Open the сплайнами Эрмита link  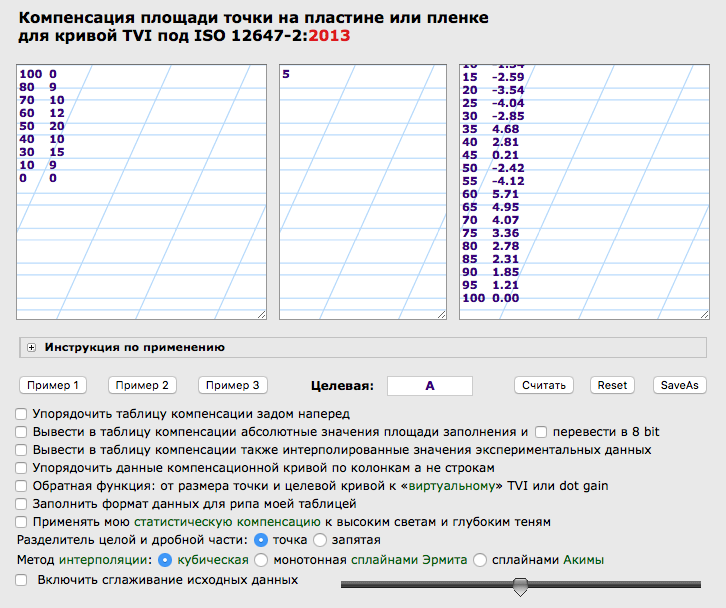(x=409, y=560)
